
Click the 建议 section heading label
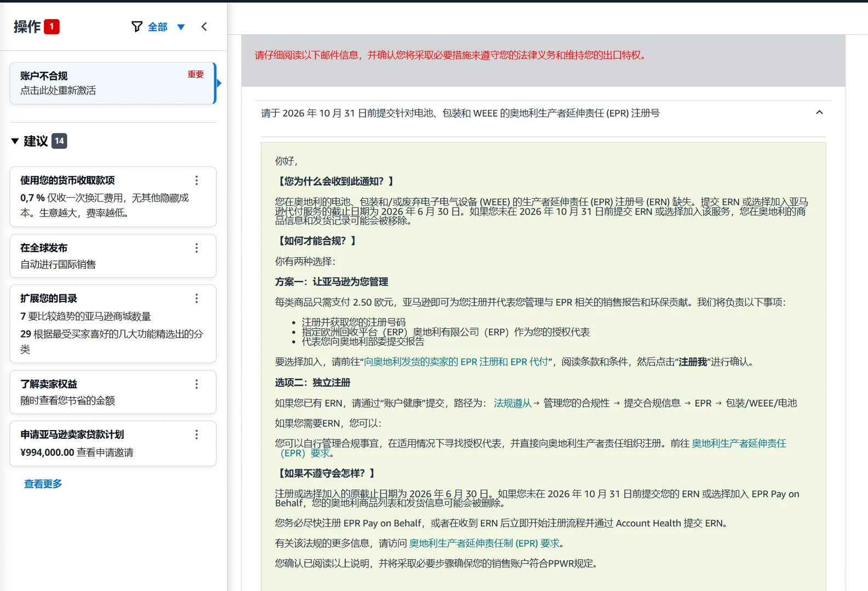click(36, 141)
